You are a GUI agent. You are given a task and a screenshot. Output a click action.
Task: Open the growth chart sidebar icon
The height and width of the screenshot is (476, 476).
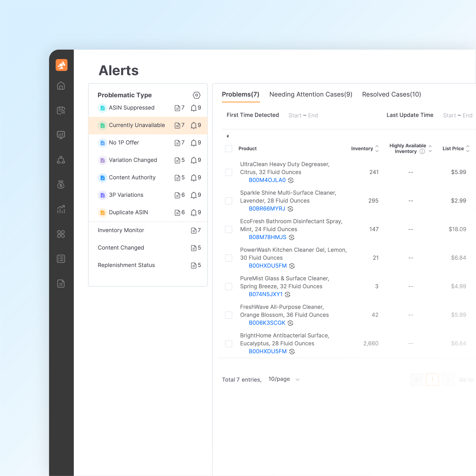(61, 209)
